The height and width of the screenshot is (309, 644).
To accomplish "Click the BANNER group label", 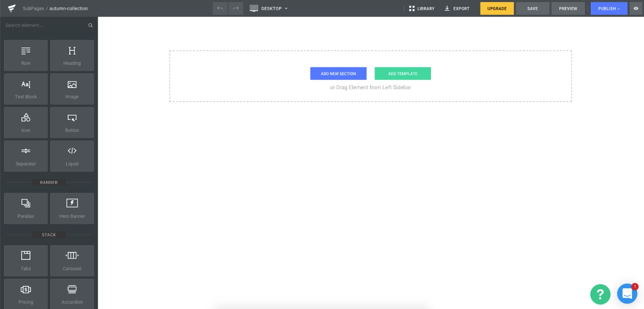I will (x=49, y=182).
